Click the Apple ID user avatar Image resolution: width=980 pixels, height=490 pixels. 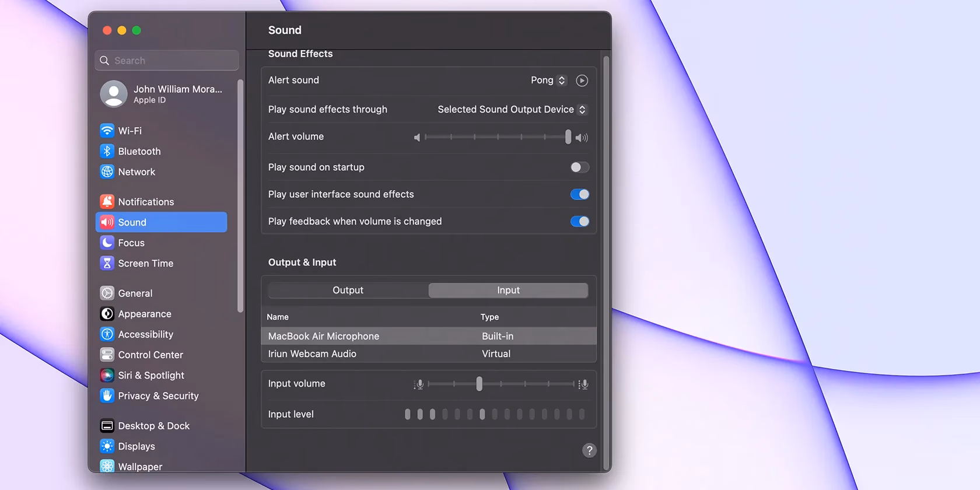pyautogui.click(x=114, y=93)
